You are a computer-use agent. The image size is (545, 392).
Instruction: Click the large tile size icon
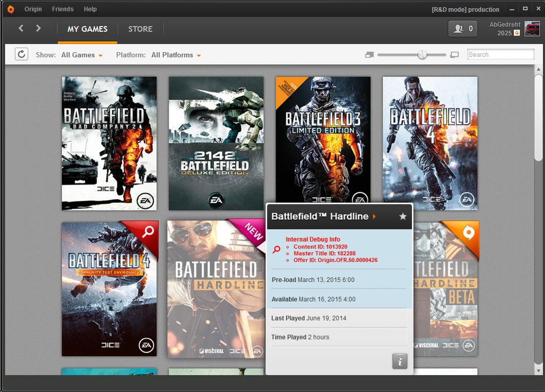pos(454,55)
